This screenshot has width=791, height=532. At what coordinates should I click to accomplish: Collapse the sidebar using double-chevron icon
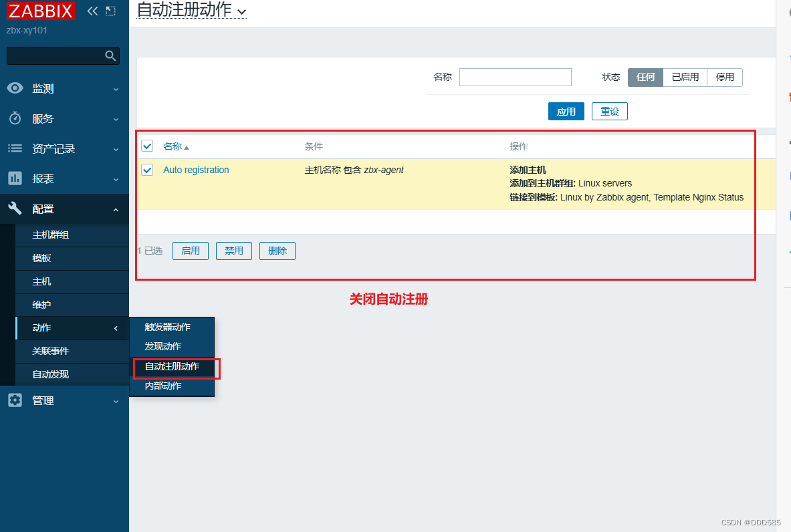[92, 11]
